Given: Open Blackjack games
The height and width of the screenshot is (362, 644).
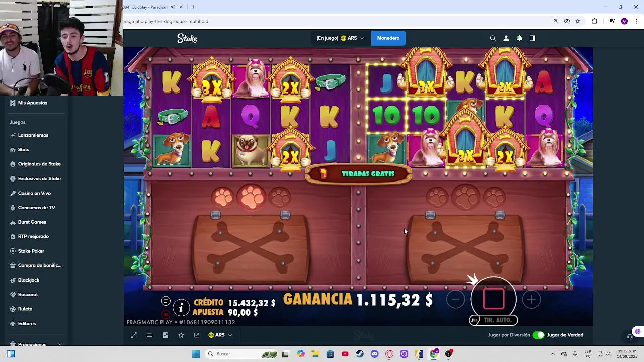Looking at the screenshot, I should click(29, 280).
